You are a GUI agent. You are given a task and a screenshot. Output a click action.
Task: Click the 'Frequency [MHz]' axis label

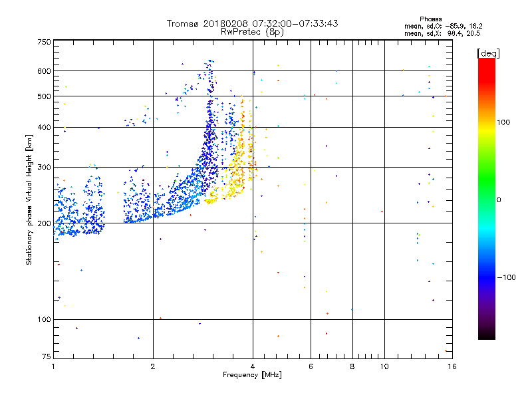pyautogui.click(x=252, y=375)
